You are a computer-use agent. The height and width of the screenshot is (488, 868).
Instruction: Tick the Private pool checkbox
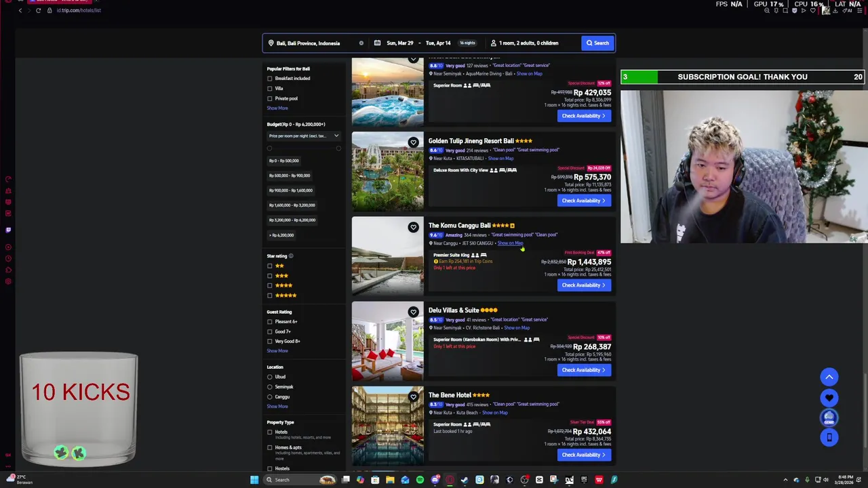point(270,98)
